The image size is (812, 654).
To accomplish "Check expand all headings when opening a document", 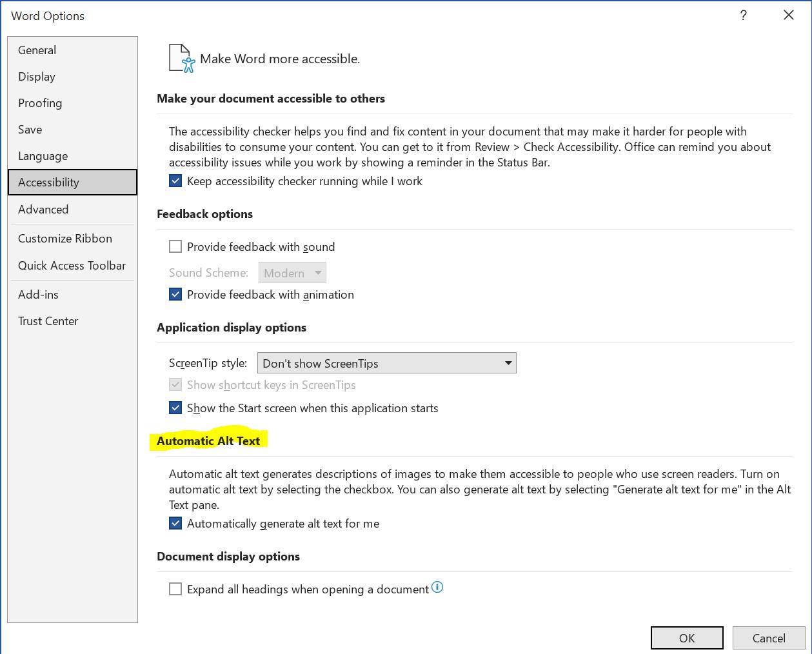I will (175, 589).
